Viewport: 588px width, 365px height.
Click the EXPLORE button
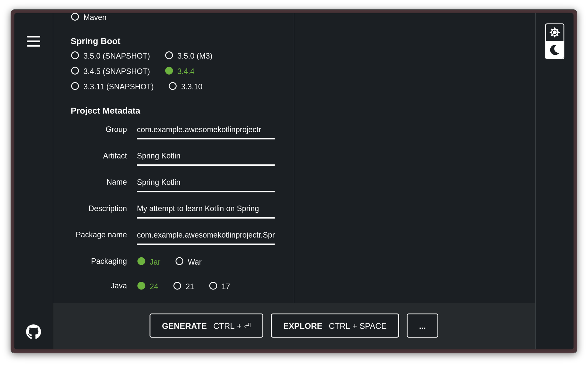tap(335, 326)
